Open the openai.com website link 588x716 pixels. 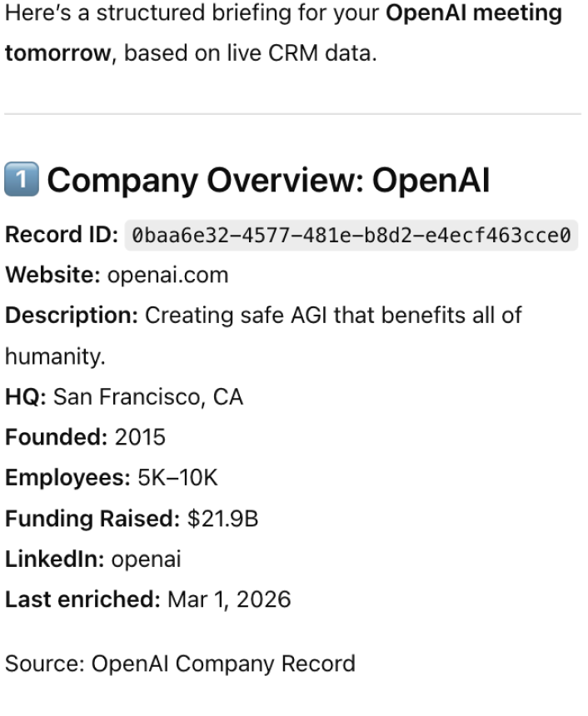pos(167,276)
